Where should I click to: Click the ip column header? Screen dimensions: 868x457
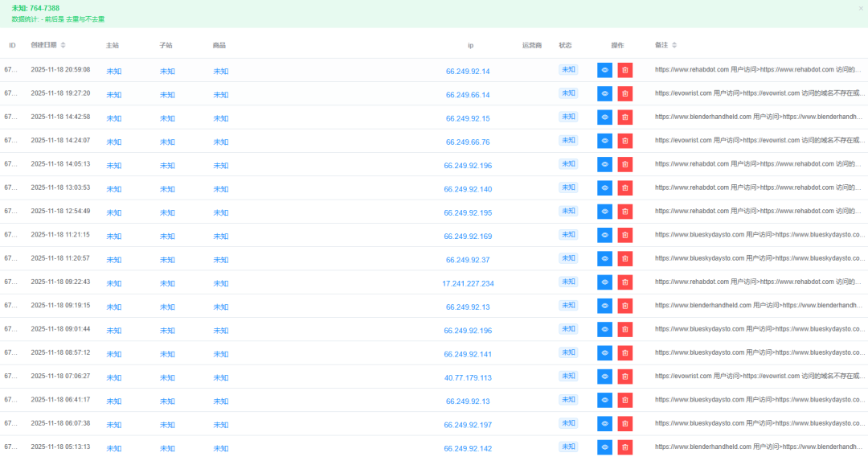pyautogui.click(x=470, y=45)
